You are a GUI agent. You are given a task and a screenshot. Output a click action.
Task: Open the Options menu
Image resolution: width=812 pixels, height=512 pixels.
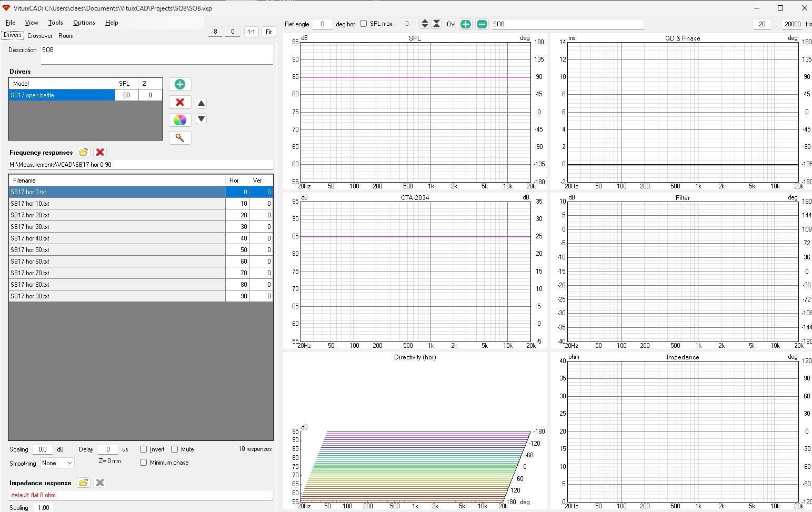pyautogui.click(x=84, y=23)
